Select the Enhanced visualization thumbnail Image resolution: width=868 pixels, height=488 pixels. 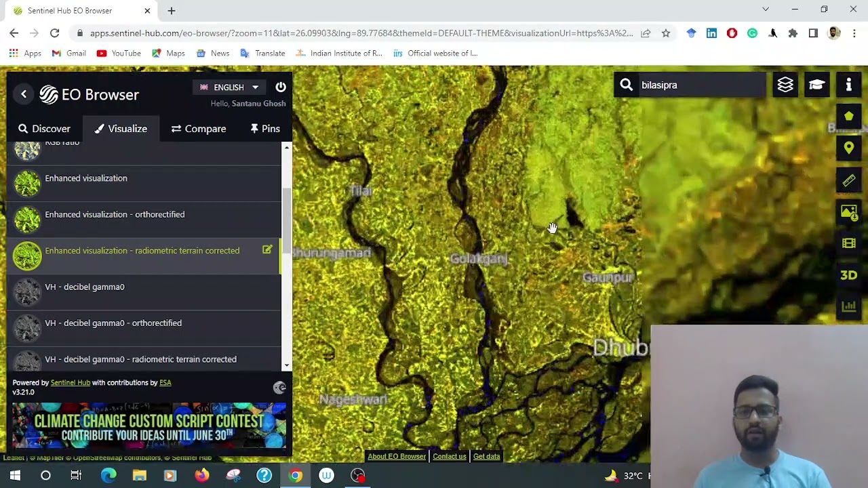coord(27,184)
